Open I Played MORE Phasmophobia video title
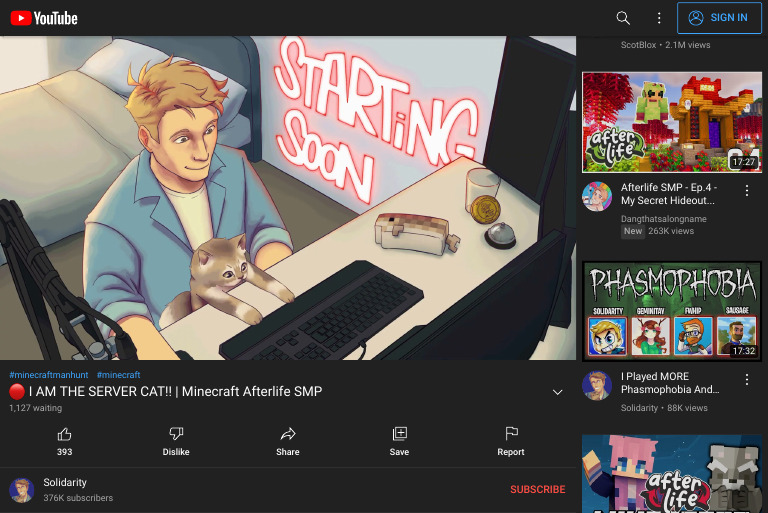Screen dimensions: 768x513 [x=670, y=383]
